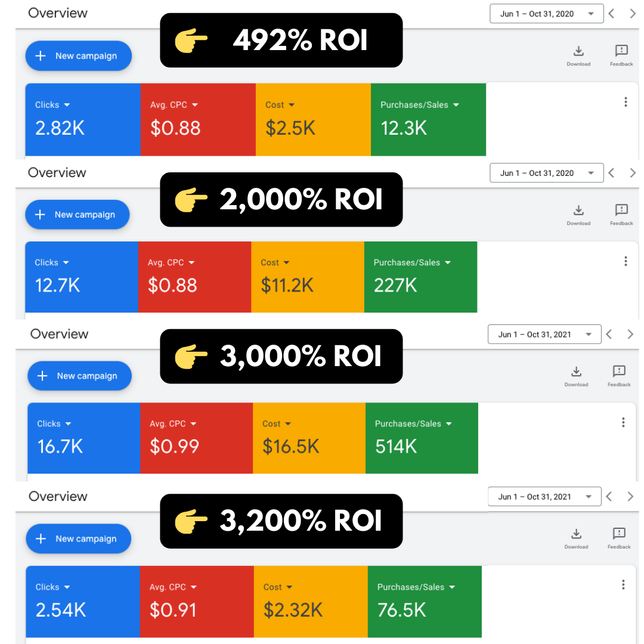This screenshot has width=644, height=644.
Task: Select the blue 16.7K Clicks card
Action: tap(84, 438)
